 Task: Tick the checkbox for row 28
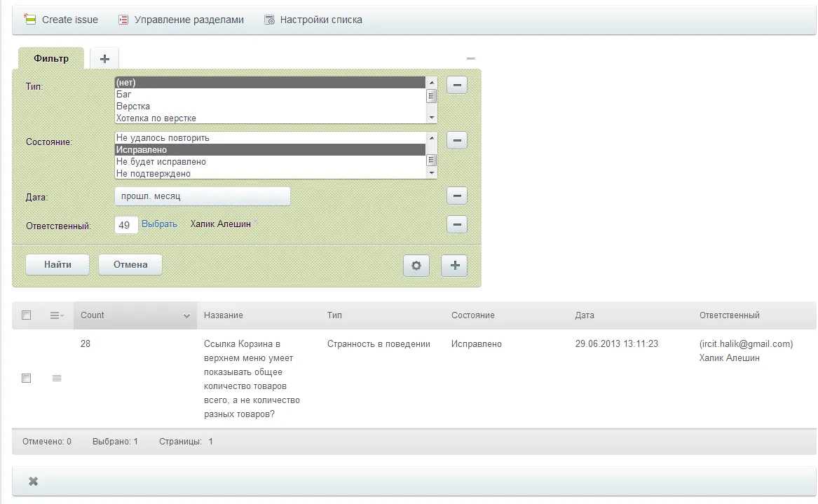click(x=26, y=379)
